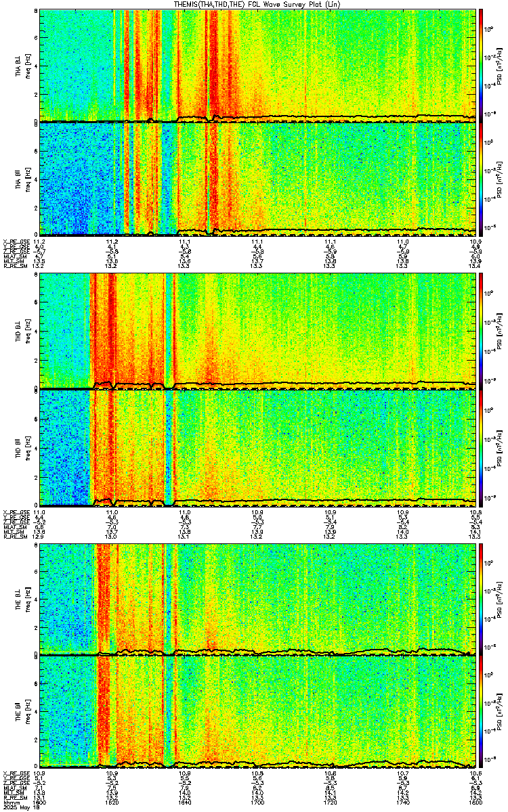Click the '1640' time tick label
Screen dimensions: 508x812
pyautogui.click(x=185, y=803)
